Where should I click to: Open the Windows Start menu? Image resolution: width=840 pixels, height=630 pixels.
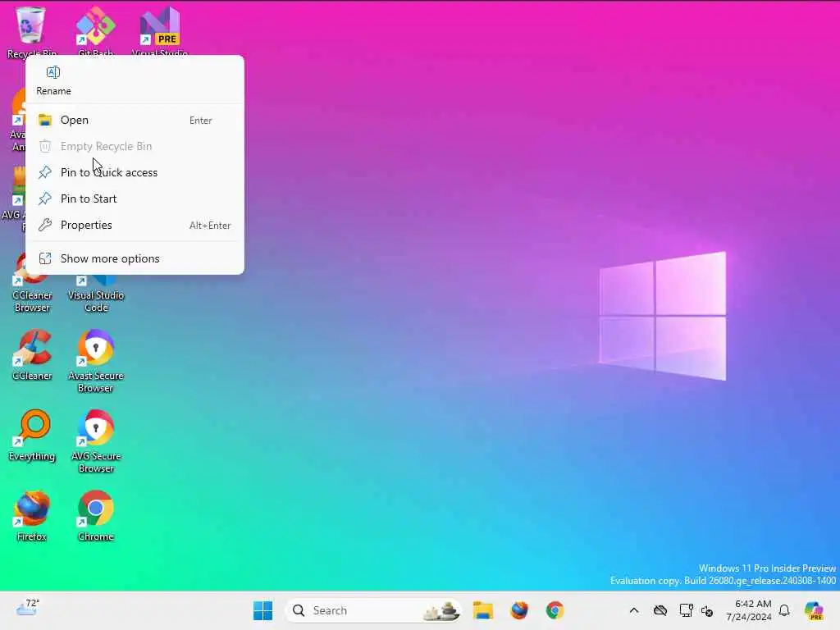[262, 610]
